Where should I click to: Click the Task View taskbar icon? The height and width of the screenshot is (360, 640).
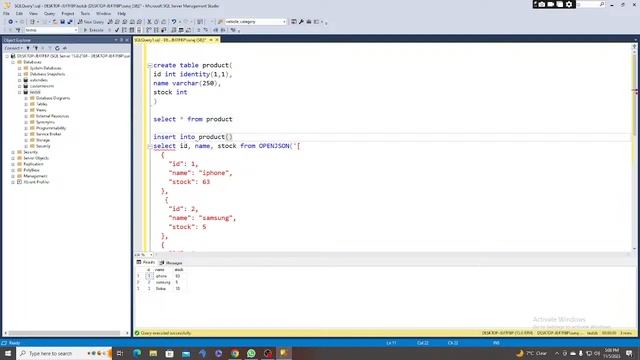click(x=120, y=353)
